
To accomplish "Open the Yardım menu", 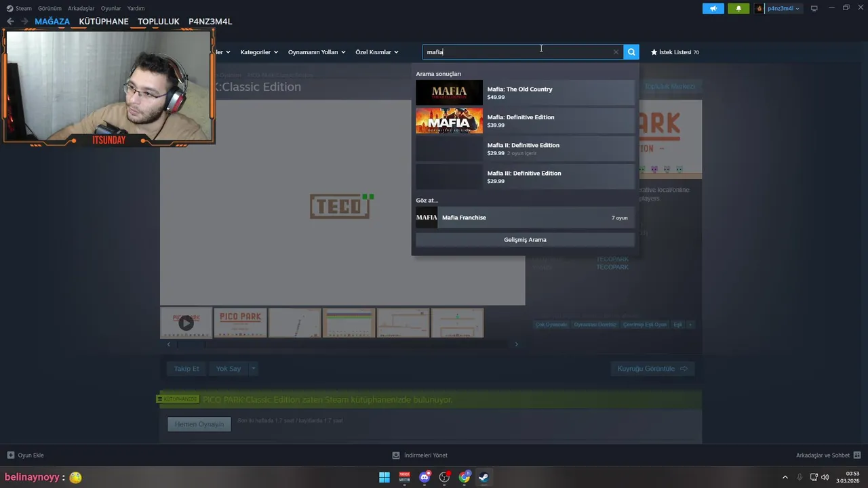I will pyautogui.click(x=136, y=9).
